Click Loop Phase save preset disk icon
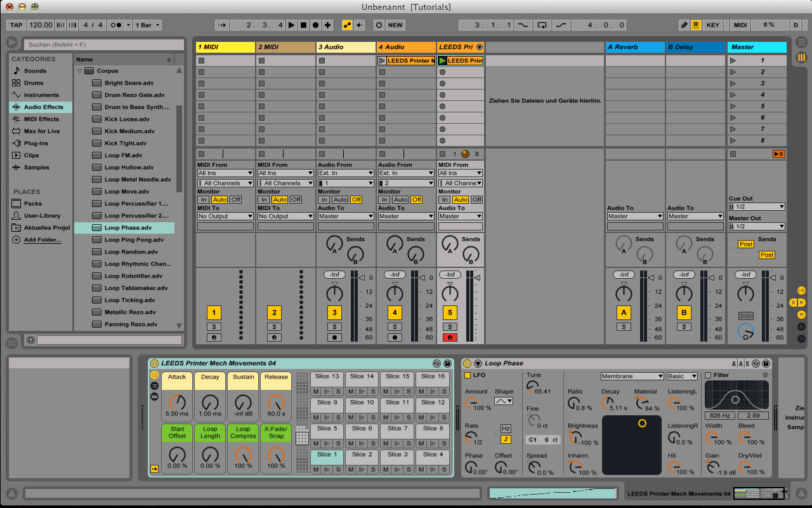Screen dimensions: 812x508 [x=766, y=363]
